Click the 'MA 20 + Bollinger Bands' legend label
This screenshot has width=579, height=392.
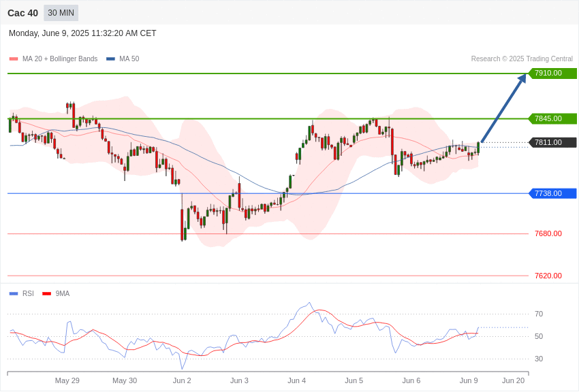pos(60,59)
